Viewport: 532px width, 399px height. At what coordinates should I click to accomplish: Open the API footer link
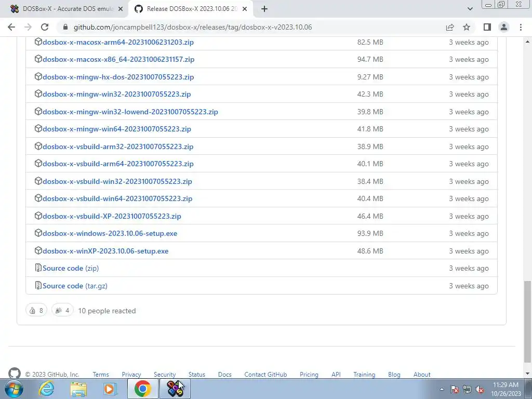[336, 375]
